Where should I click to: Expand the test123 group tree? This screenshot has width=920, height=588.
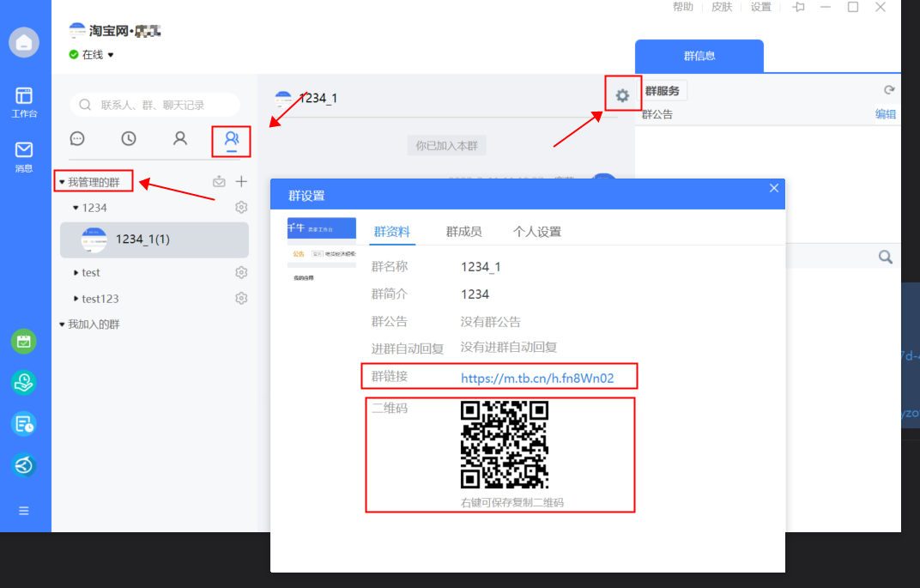[76, 299]
